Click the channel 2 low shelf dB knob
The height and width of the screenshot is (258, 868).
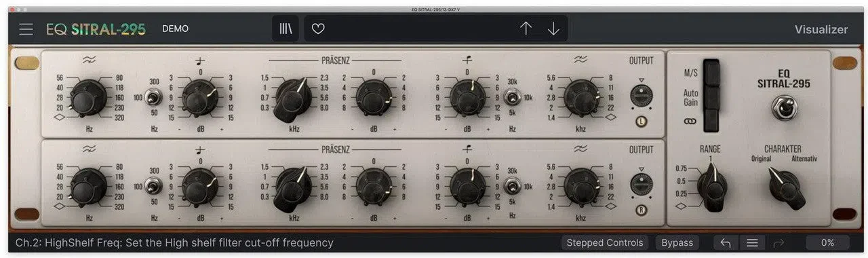pyautogui.click(x=199, y=187)
